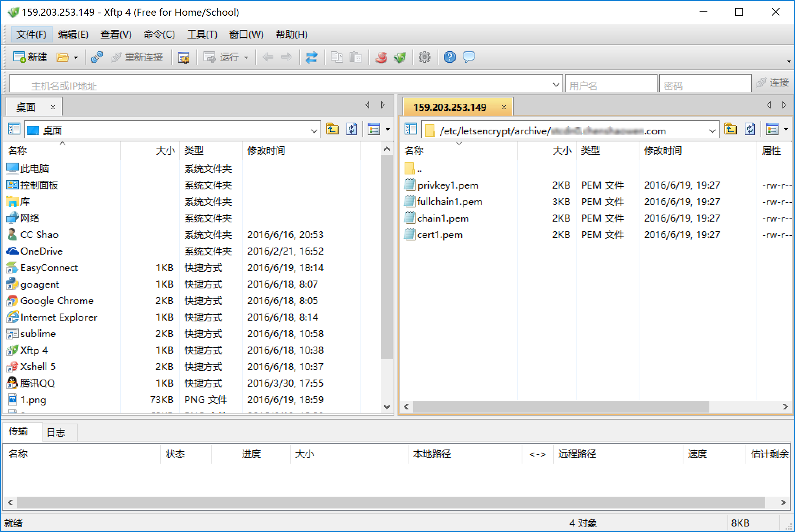Open local pane view mode icon
Viewport: 795px width, 532px height.
374,129
